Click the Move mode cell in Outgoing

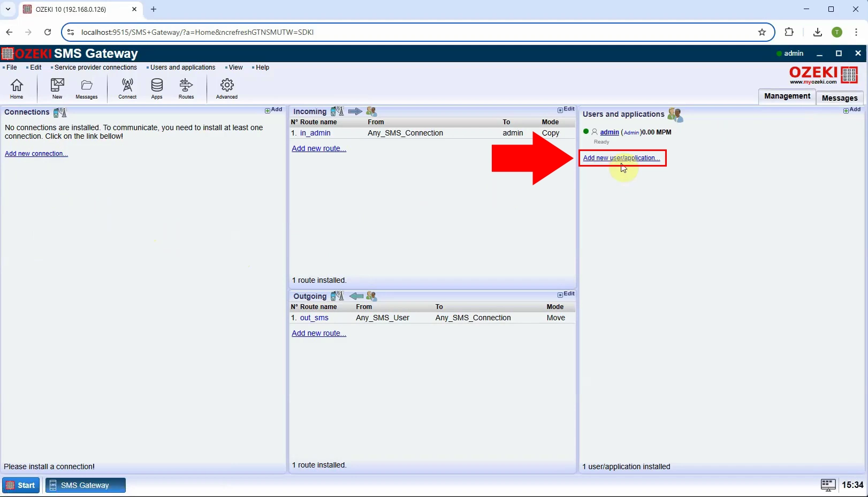tap(556, 318)
